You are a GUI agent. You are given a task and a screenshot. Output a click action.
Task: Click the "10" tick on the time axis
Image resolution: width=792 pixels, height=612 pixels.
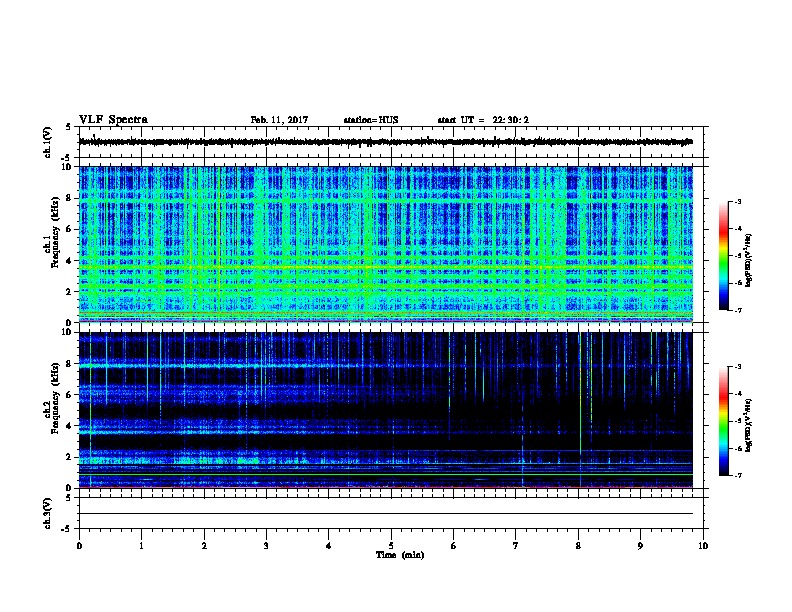(703, 546)
